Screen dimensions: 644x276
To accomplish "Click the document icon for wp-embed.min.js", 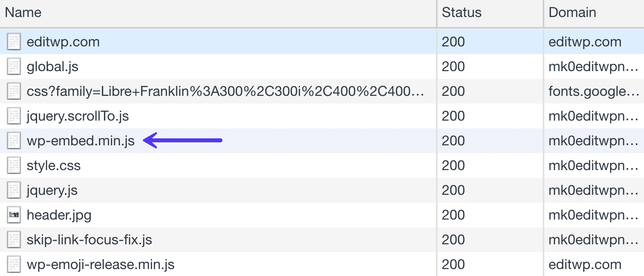I will (14, 141).
